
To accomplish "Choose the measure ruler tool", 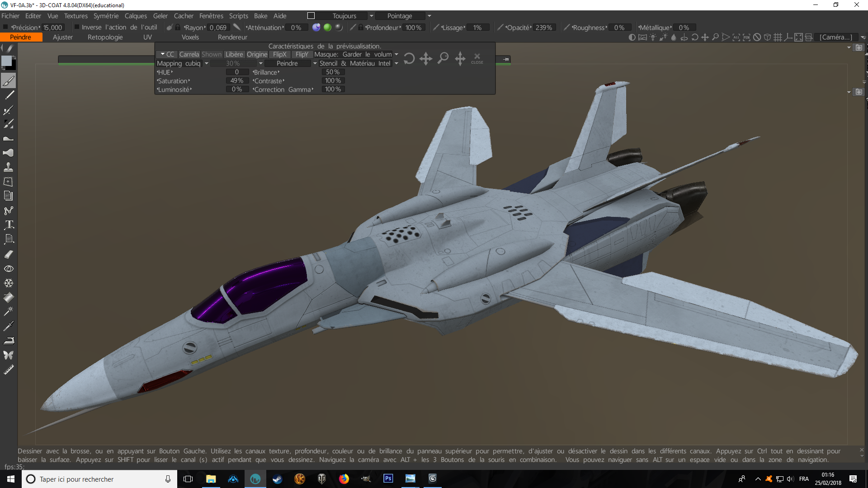I will point(9,370).
